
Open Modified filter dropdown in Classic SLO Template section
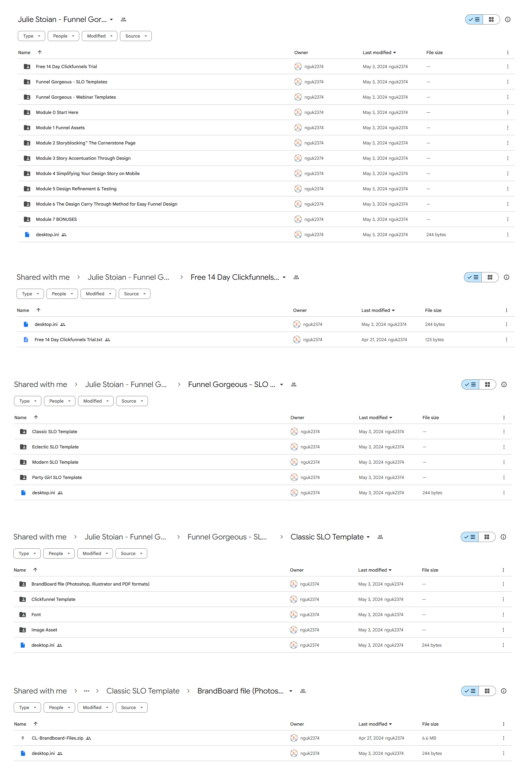[x=95, y=553]
